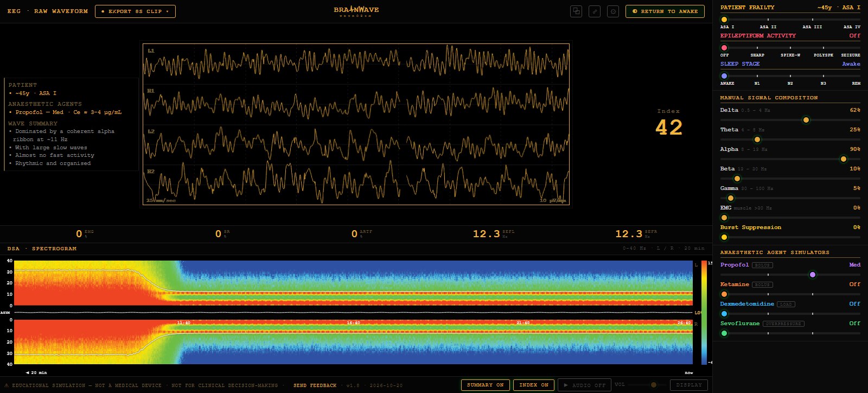The height and width of the screenshot is (393, 868).
Task: Click the Brainwave logo
Action: [x=356, y=11]
